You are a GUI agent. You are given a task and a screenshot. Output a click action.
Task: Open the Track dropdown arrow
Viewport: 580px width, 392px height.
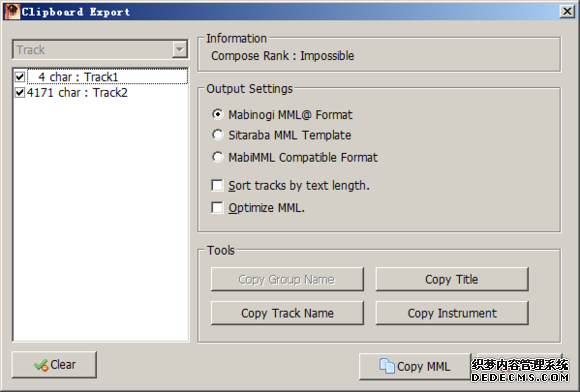pos(180,49)
